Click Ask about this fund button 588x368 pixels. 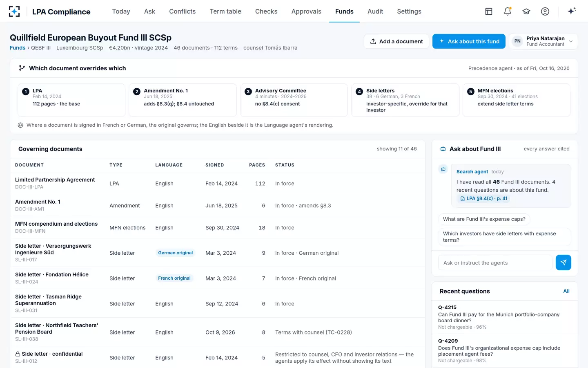click(x=469, y=41)
